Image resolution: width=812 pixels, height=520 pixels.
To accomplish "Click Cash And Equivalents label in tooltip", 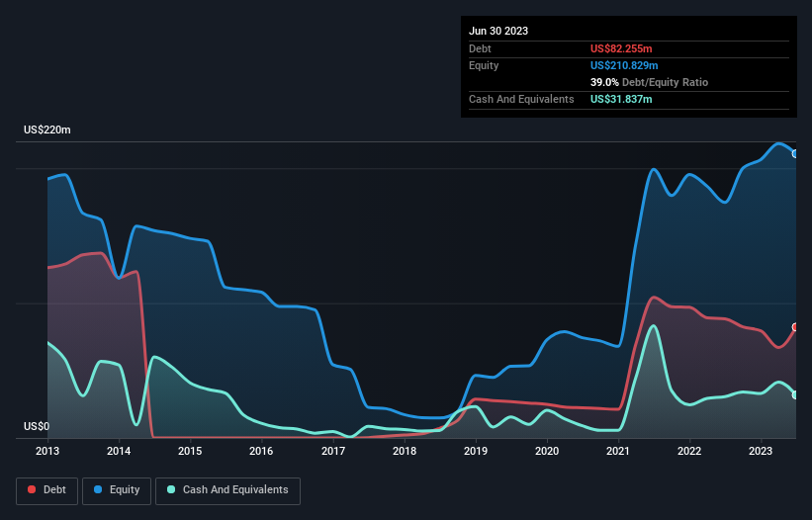I will point(521,99).
